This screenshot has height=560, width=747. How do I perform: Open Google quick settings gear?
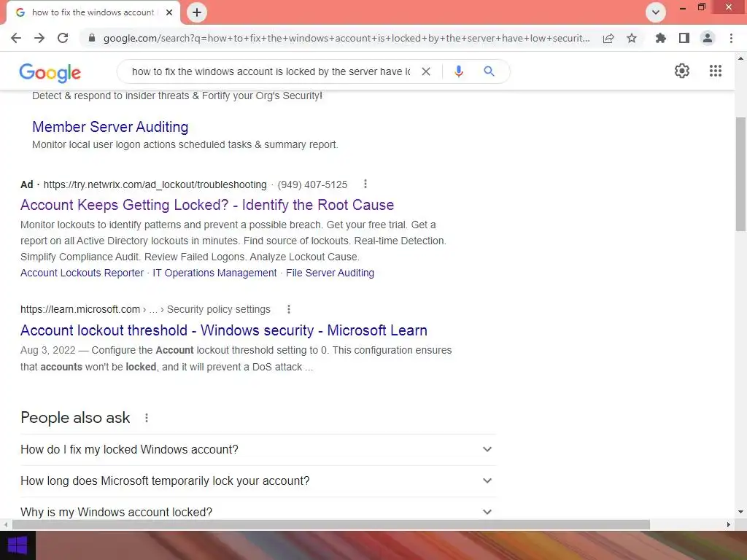(x=682, y=71)
